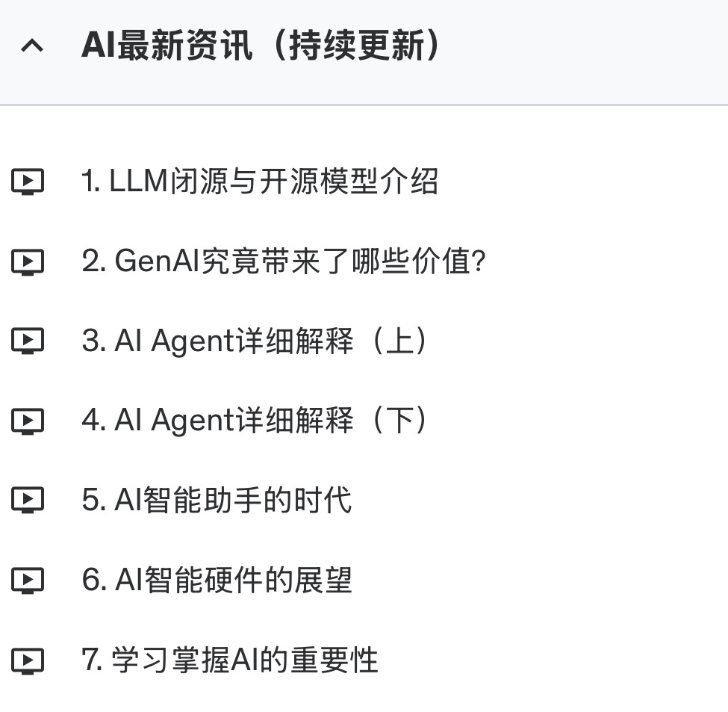
Task: Click the number 7 before 学习掌握AI的重要性
Action: pos(90,660)
